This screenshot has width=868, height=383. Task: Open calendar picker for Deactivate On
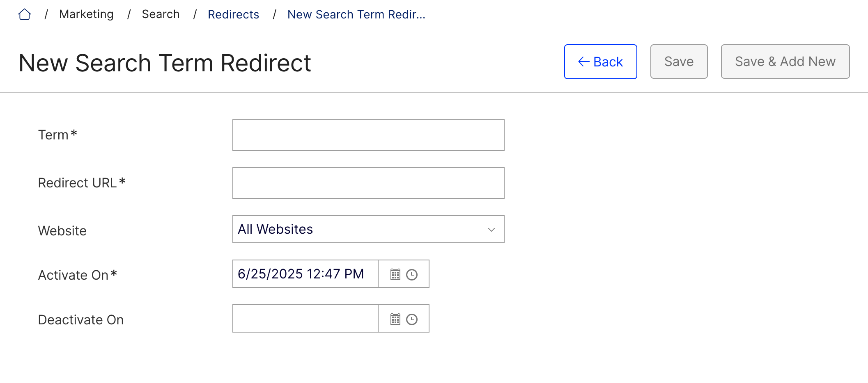(395, 319)
